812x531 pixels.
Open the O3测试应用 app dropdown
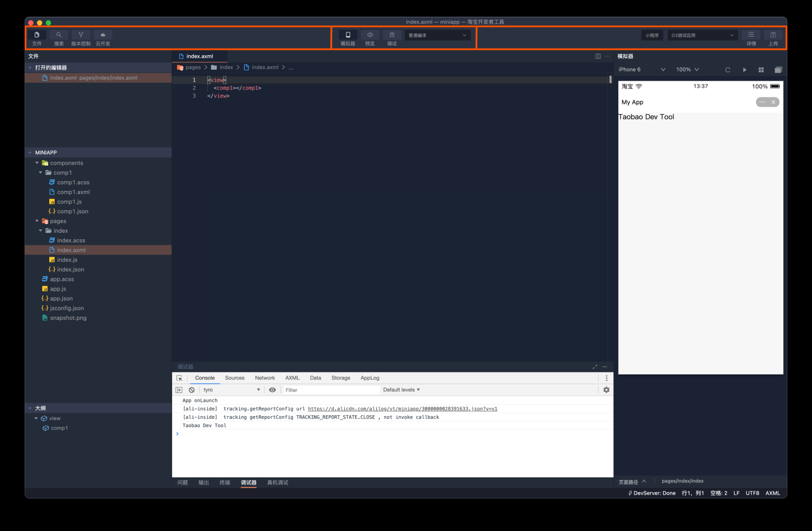tap(703, 35)
